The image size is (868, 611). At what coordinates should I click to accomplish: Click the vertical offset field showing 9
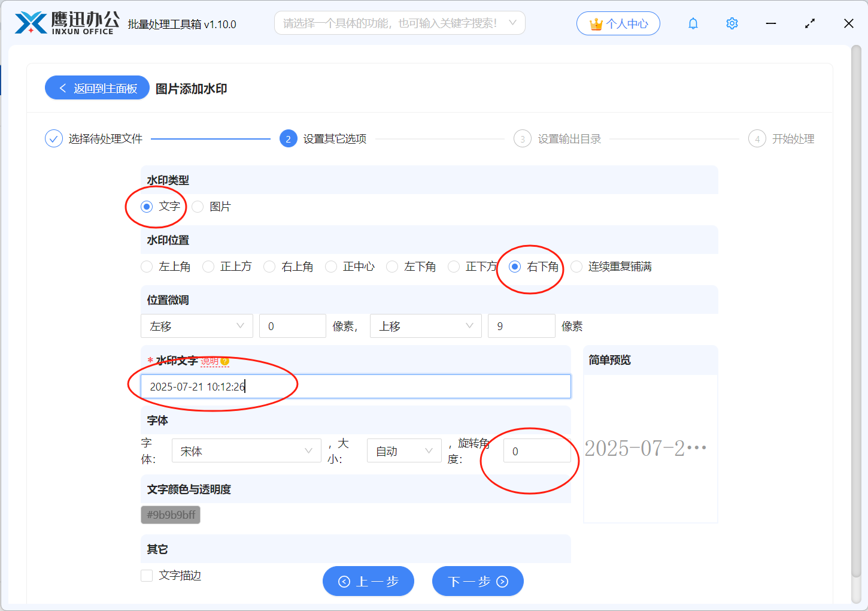[x=521, y=326]
